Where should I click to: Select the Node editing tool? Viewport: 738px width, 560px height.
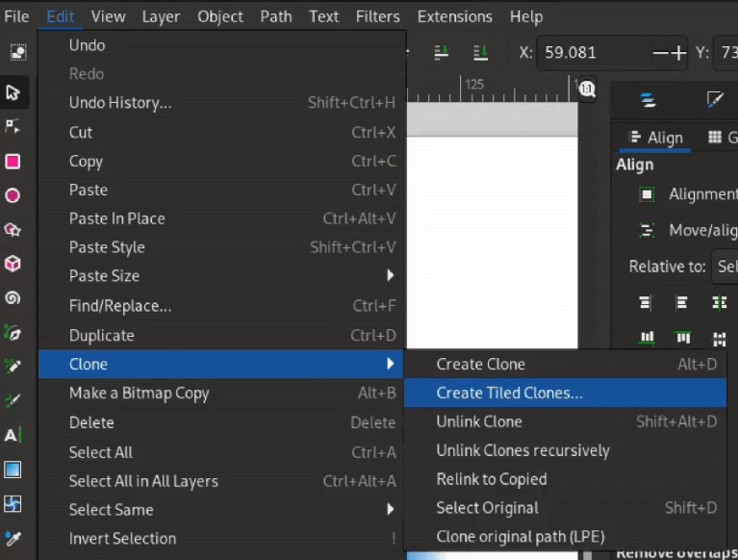pos(13,126)
